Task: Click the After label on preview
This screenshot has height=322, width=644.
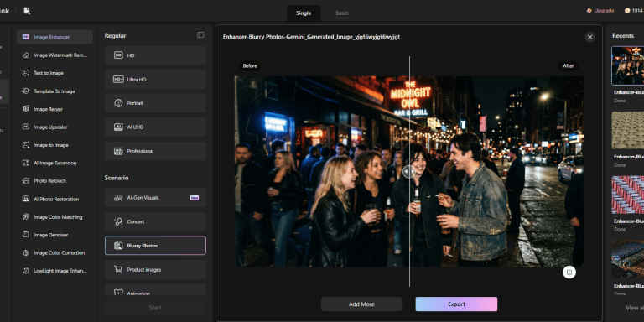Action: [x=569, y=65]
